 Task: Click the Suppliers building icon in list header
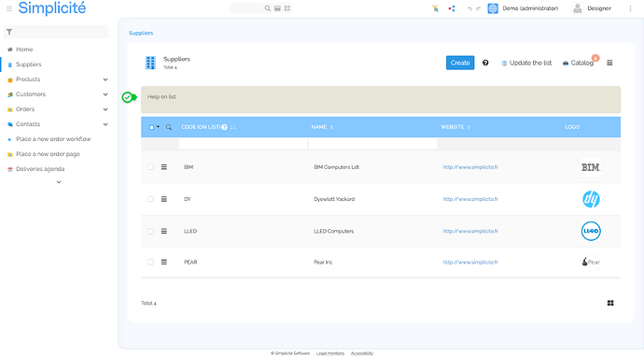tap(150, 63)
